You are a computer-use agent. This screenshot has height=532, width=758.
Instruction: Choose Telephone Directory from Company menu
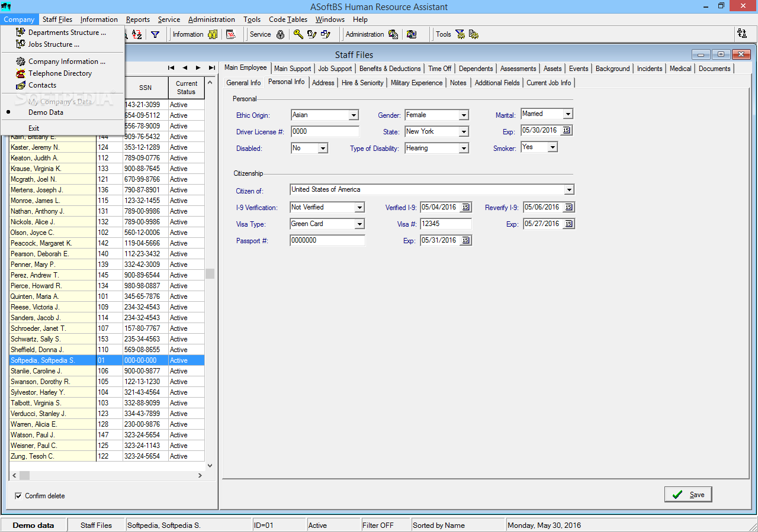tap(60, 73)
